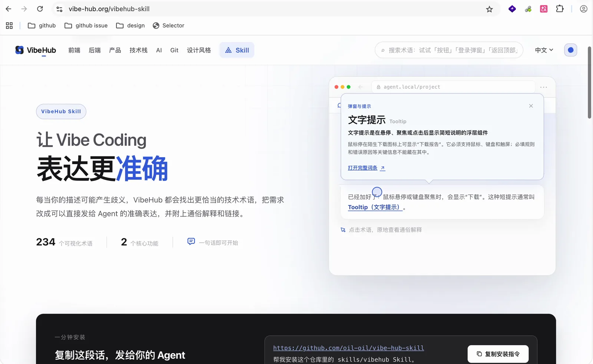Open the Extensions puzzle piece menu
Screen dimensions: 593x364
pyautogui.click(x=560, y=9)
